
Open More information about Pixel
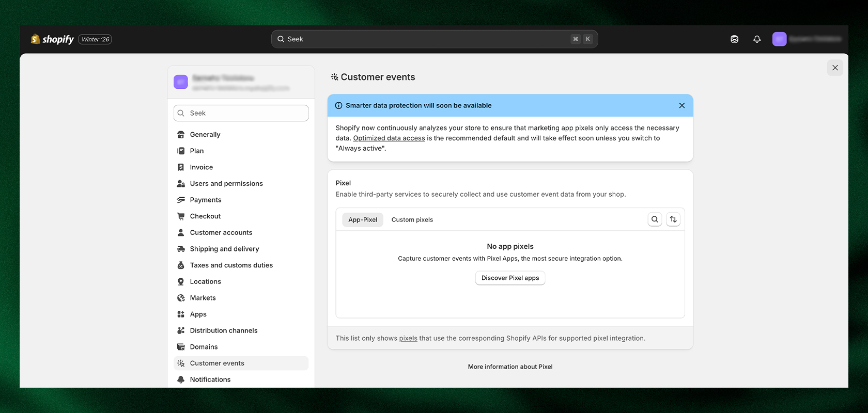[510, 367]
